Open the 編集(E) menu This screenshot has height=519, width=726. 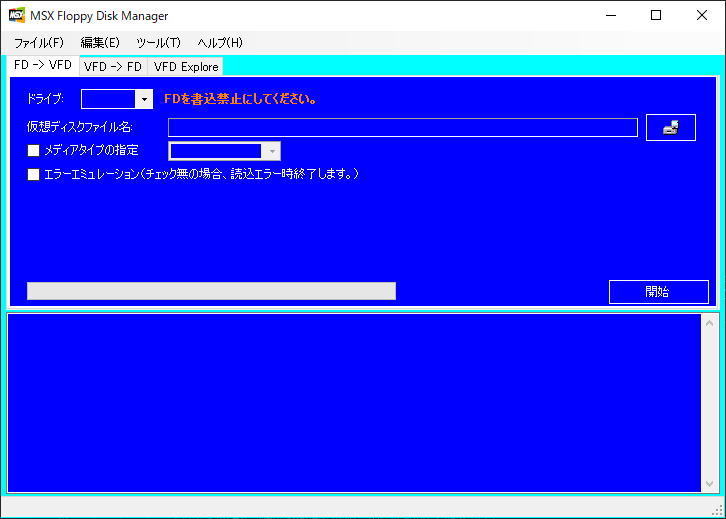coord(100,42)
